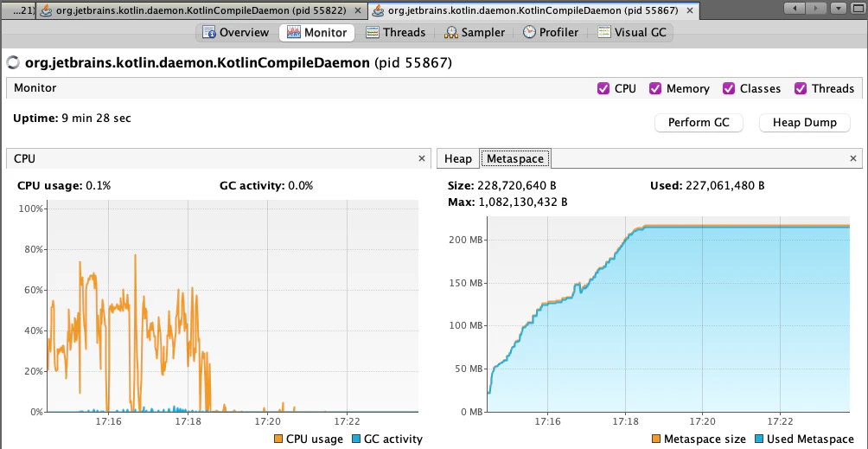The image size is (868, 449).
Task: Click the Profiler tab's clock icon
Action: coord(529,33)
